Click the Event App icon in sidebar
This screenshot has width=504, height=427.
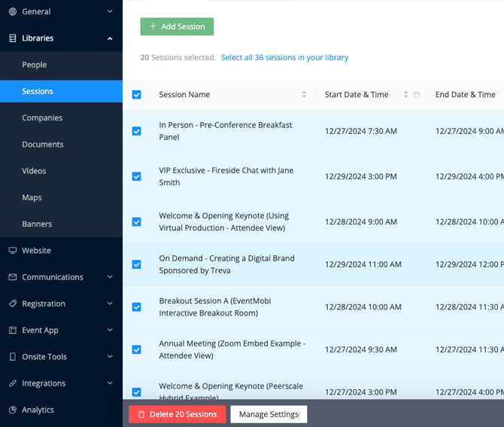click(x=13, y=331)
